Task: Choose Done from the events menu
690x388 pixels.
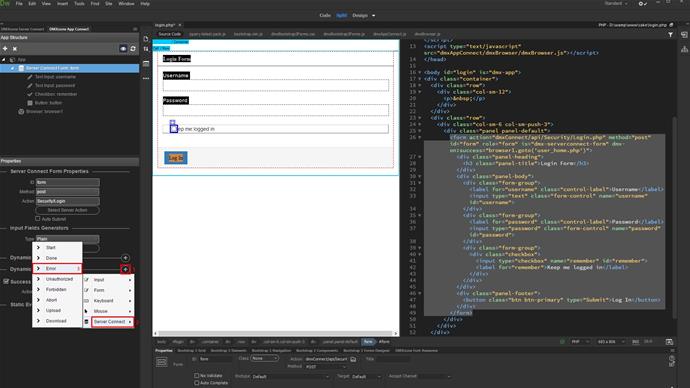Action: tap(57, 258)
